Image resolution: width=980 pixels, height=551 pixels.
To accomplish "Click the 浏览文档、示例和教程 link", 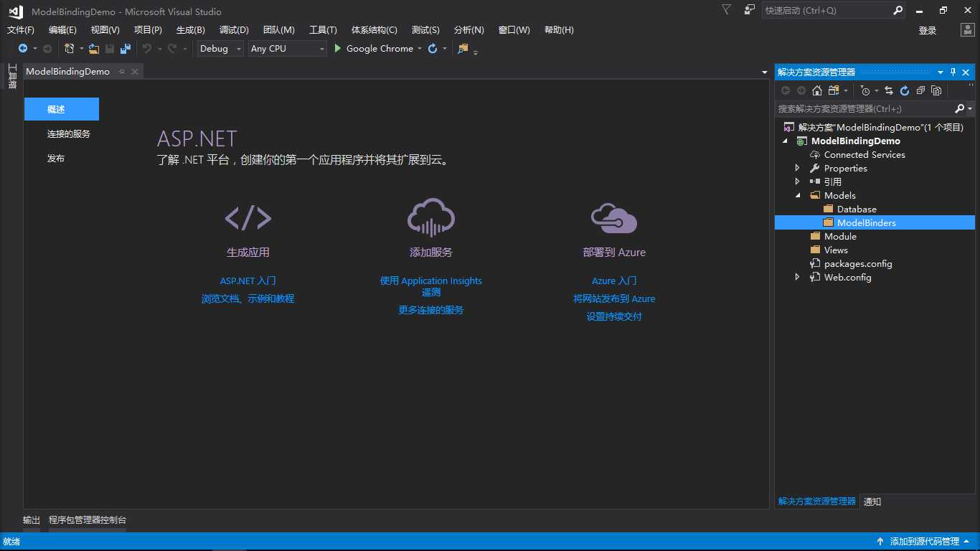I will [x=248, y=298].
